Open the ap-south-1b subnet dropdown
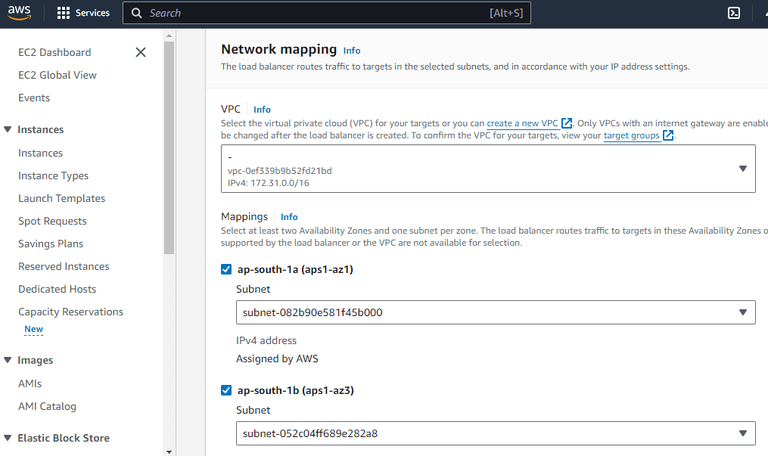 [x=743, y=433]
